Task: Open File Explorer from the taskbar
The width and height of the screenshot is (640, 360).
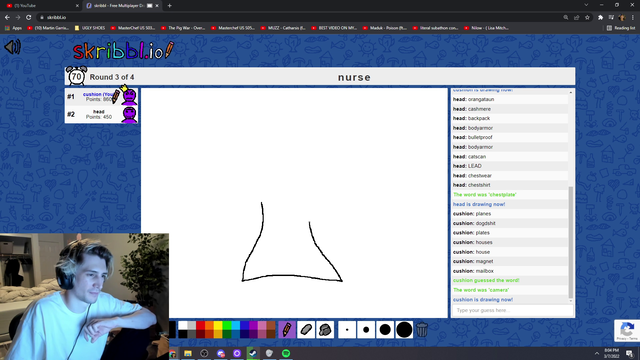Action: [x=188, y=353]
